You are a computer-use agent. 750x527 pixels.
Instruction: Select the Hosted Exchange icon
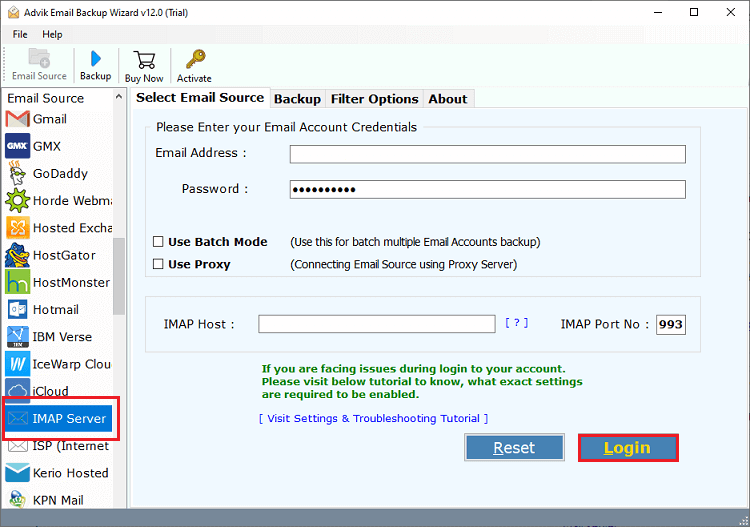coord(17,228)
